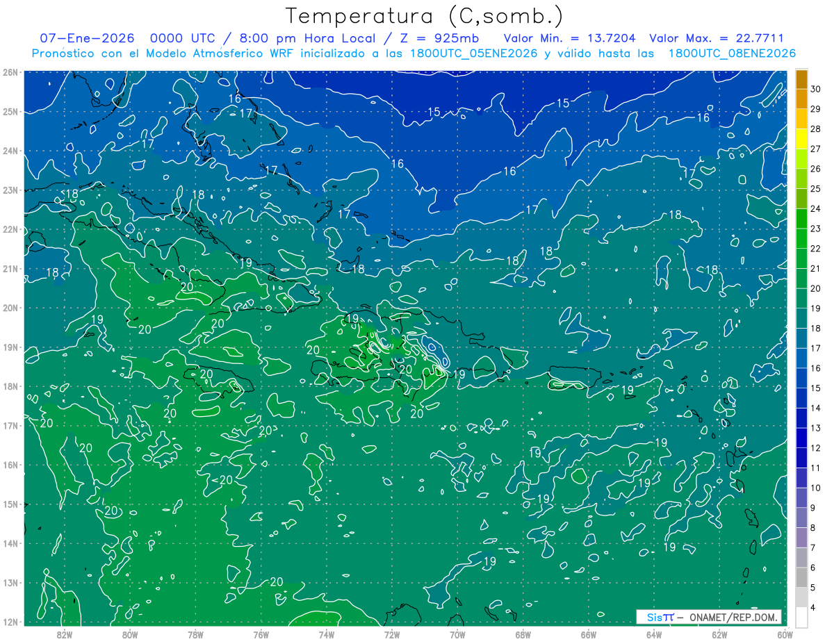The width and height of the screenshot is (834, 644).
Task: Click the '19N' latitude axis label
Action: 10,347
